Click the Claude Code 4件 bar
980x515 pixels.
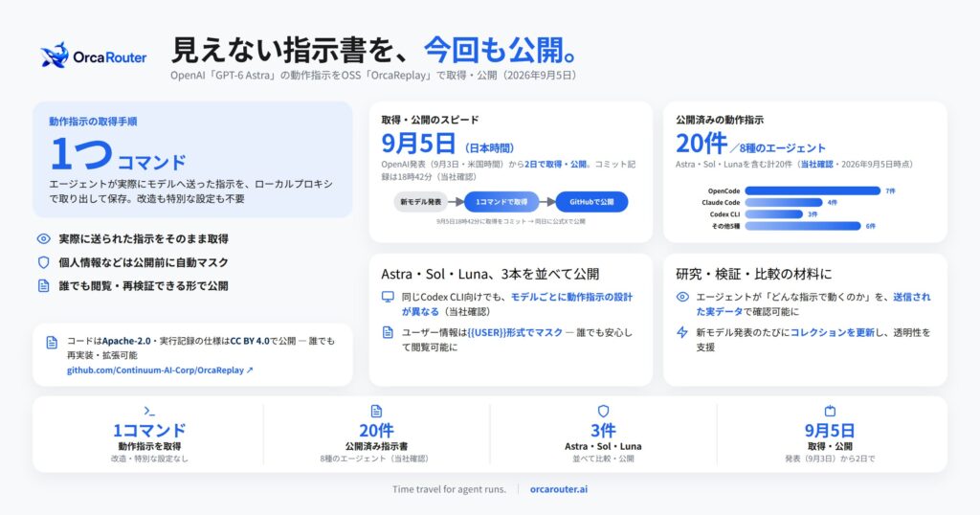[x=784, y=203]
